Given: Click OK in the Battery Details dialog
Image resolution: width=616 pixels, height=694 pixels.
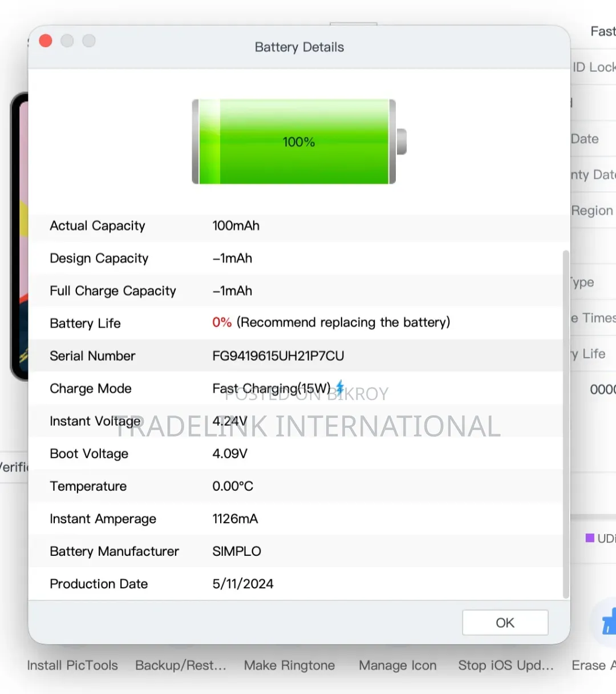Looking at the screenshot, I should [x=505, y=623].
